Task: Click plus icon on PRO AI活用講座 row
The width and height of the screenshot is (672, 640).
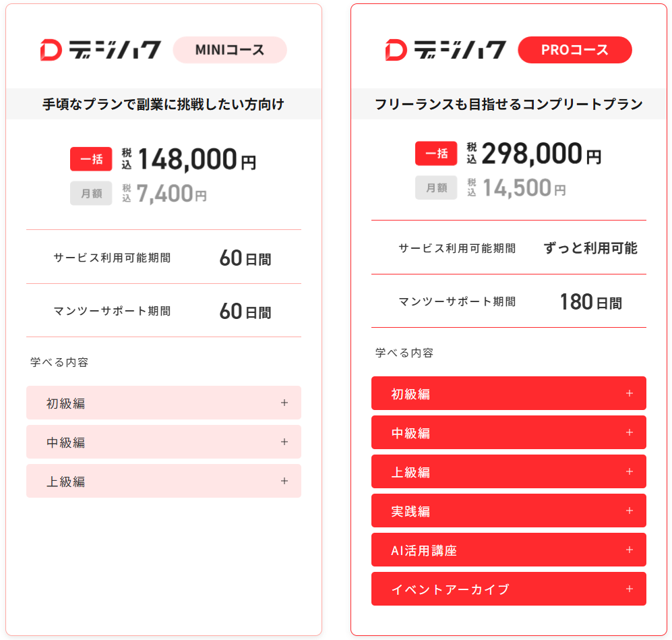Action: tap(630, 550)
